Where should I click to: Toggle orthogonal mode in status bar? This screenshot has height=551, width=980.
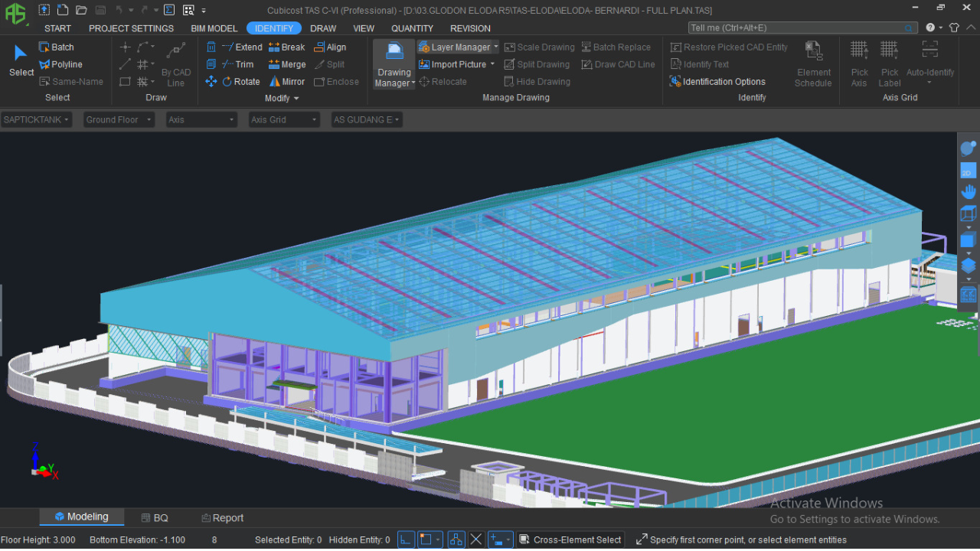point(406,540)
